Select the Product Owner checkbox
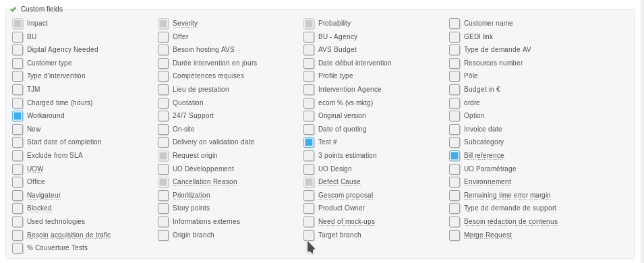Viewport: 644px width, 263px height. (x=309, y=208)
